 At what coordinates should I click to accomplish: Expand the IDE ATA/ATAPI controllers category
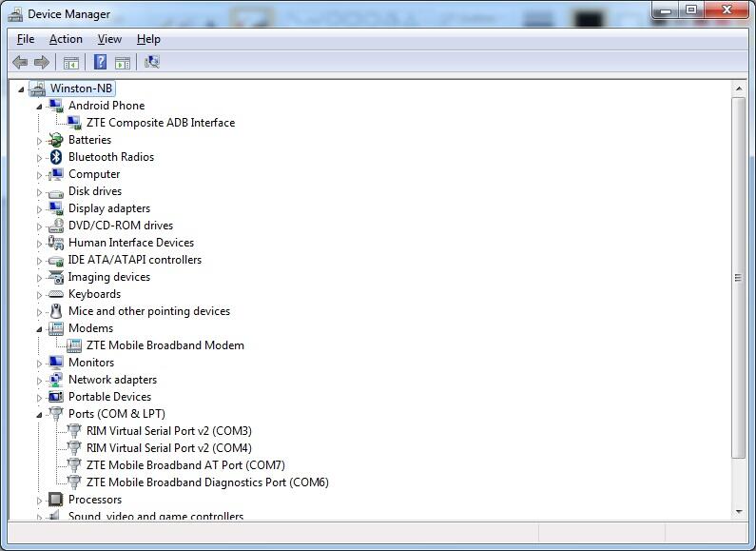pos(39,261)
